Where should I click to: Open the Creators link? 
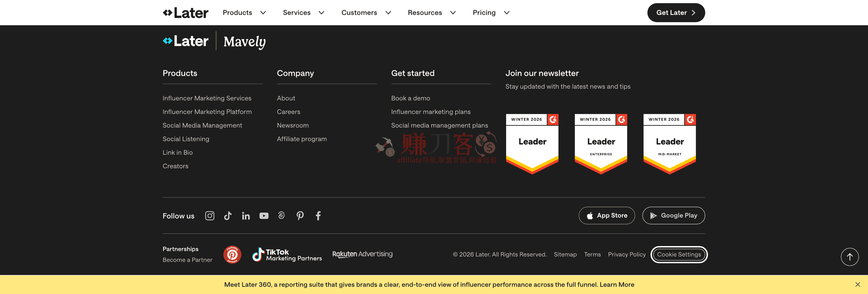[175, 166]
